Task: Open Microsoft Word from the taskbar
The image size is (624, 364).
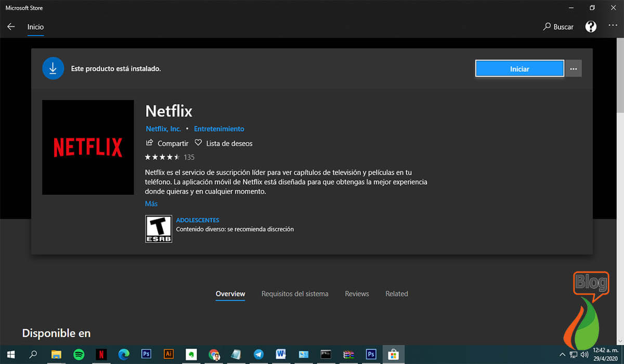Action: tap(281, 354)
